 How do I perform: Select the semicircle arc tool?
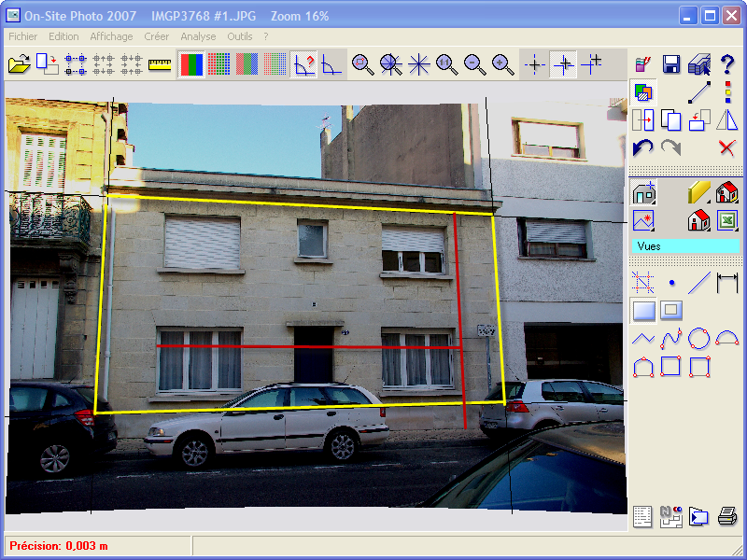click(x=727, y=339)
